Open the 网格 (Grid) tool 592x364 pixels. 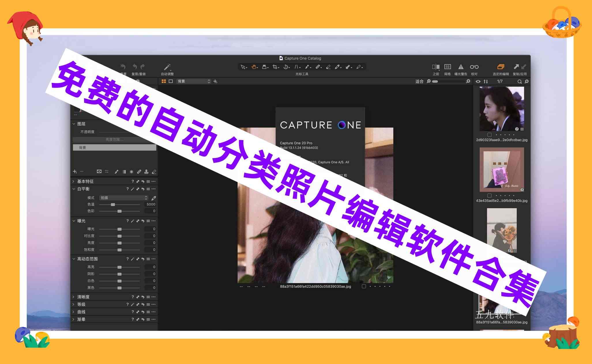click(447, 67)
